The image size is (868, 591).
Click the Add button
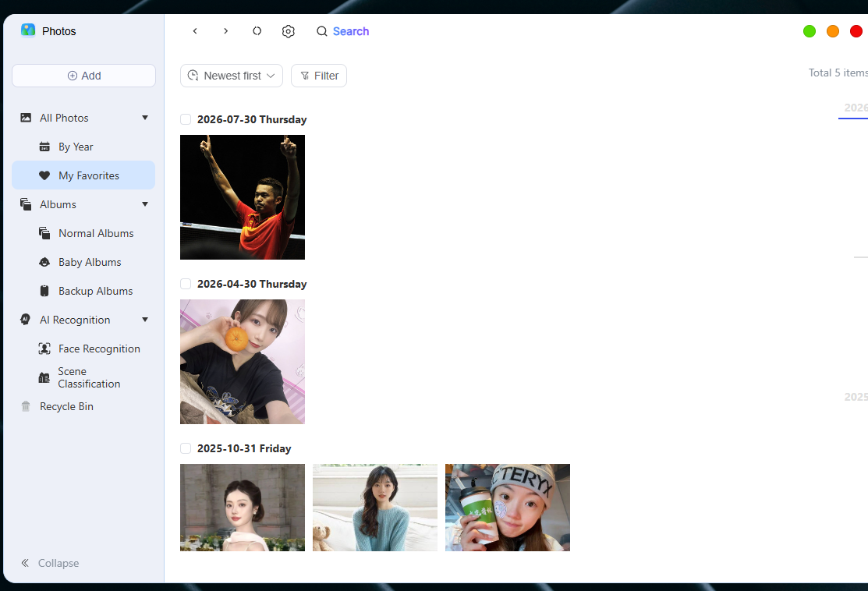click(x=83, y=76)
